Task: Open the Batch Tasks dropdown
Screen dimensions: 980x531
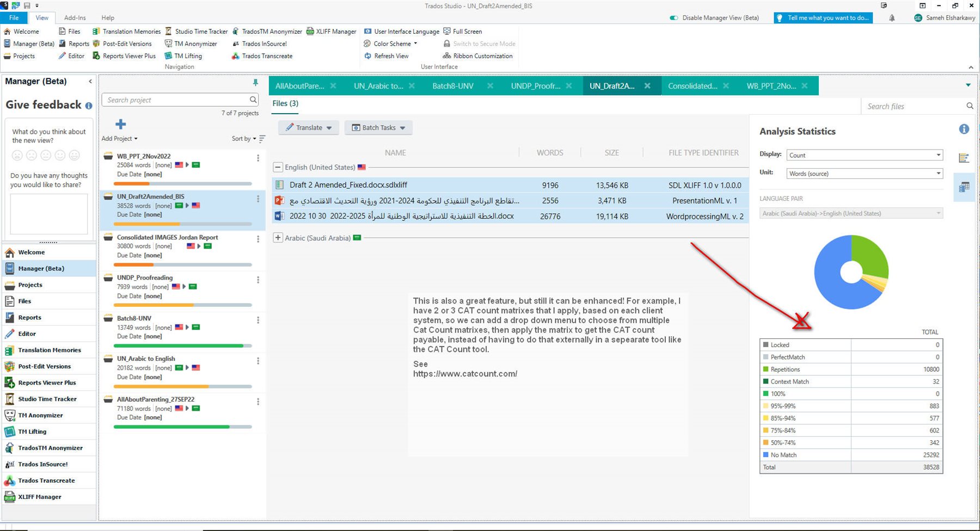Action: 378,127
